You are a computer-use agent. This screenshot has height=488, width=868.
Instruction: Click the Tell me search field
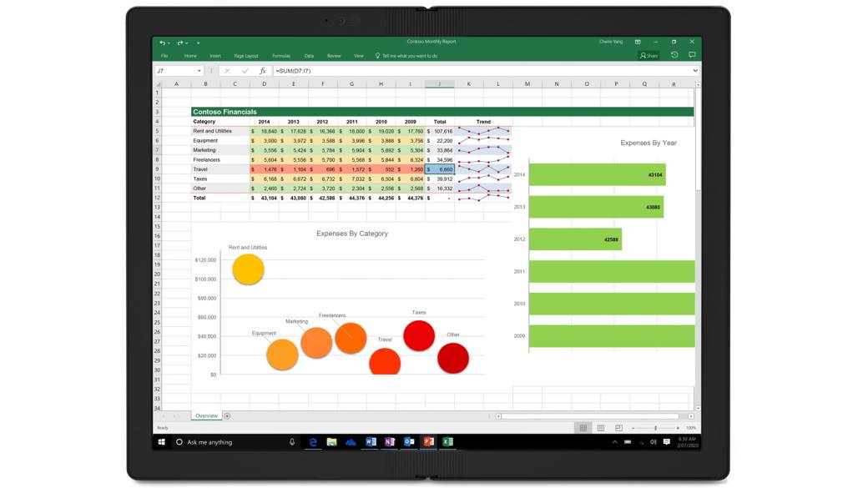pyautogui.click(x=409, y=56)
